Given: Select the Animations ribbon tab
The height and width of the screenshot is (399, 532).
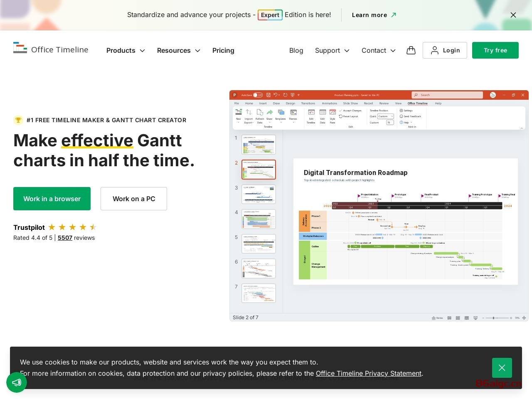Looking at the screenshot, I should coord(329,103).
